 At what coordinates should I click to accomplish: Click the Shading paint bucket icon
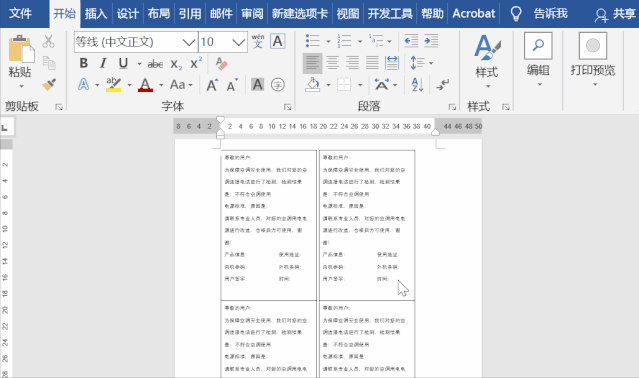pyautogui.click(x=313, y=85)
